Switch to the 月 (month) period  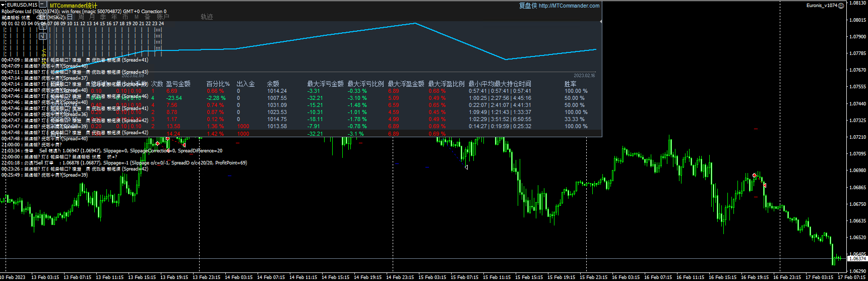click(92, 17)
